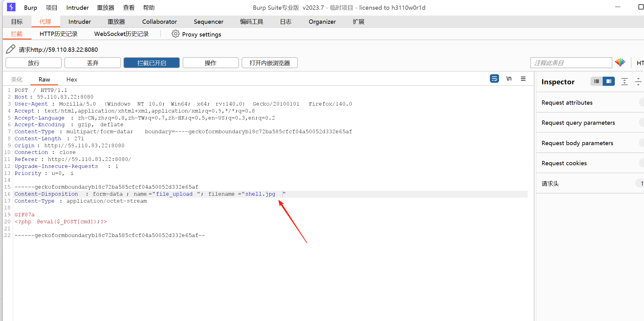The image size is (644, 321).
Task: Switch to the Sequencer tab
Action: pos(208,22)
